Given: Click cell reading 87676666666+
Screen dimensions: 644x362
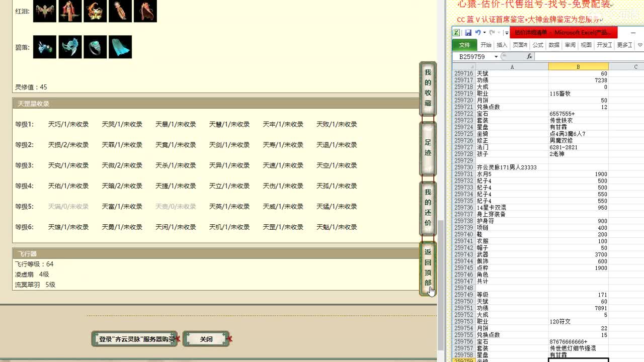Looking at the screenshot, I should [578, 341].
